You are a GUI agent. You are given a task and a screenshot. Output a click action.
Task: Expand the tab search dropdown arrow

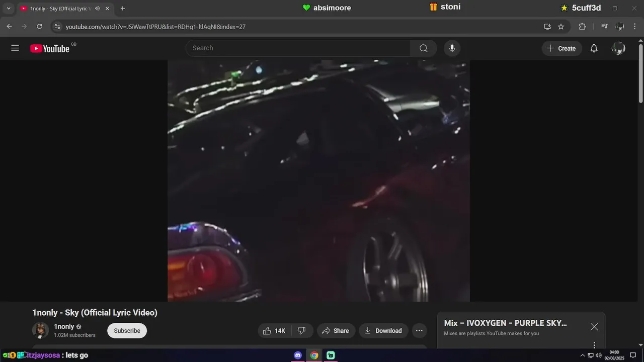[x=8, y=9]
